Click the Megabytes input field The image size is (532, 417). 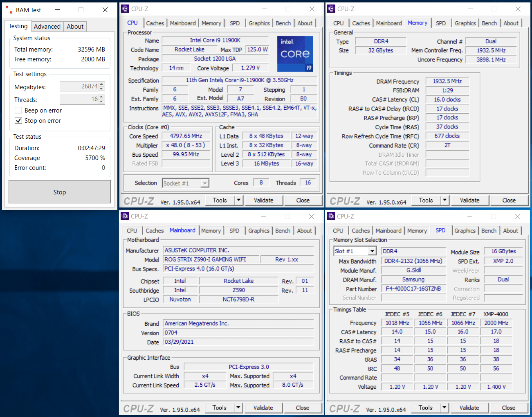click(x=79, y=86)
